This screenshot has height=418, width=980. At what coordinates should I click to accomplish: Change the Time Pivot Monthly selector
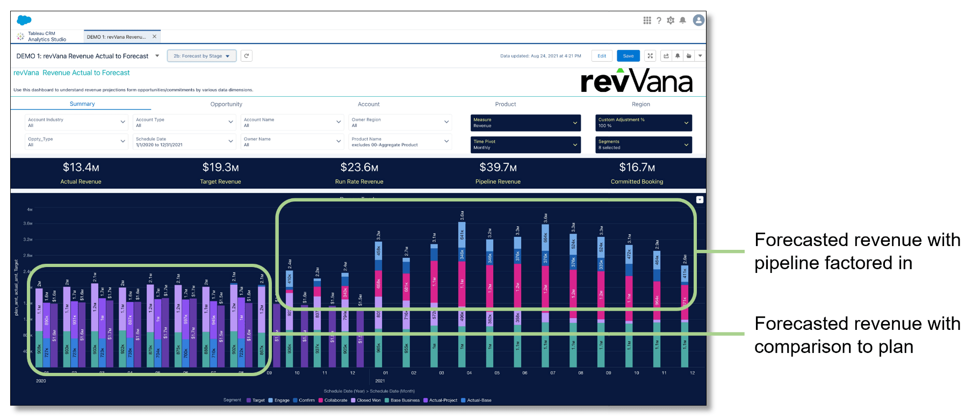tap(525, 145)
